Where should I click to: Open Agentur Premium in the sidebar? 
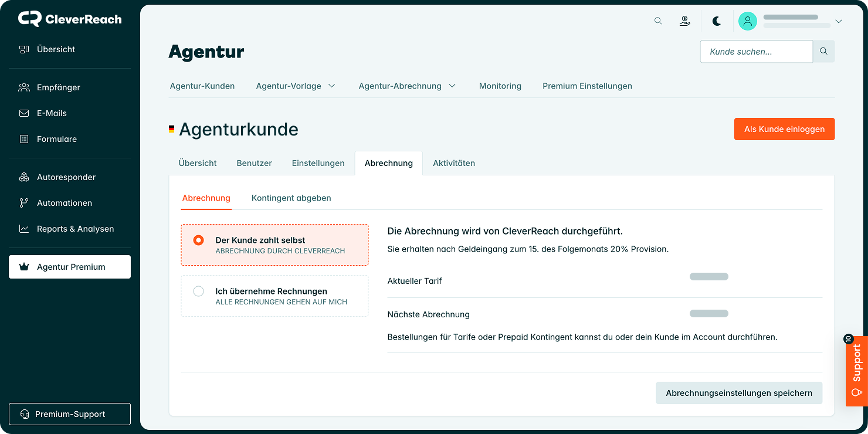pos(70,267)
